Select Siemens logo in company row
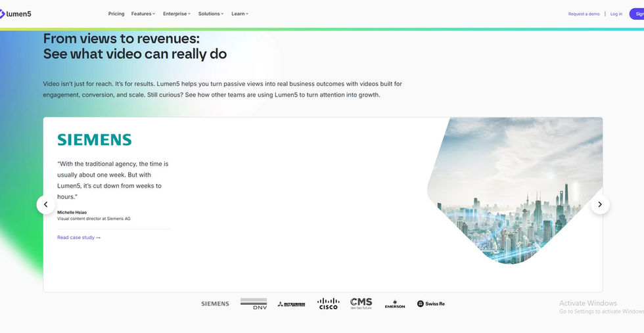The width and height of the screenshot is (644, 333). click(x=216, y=304)
